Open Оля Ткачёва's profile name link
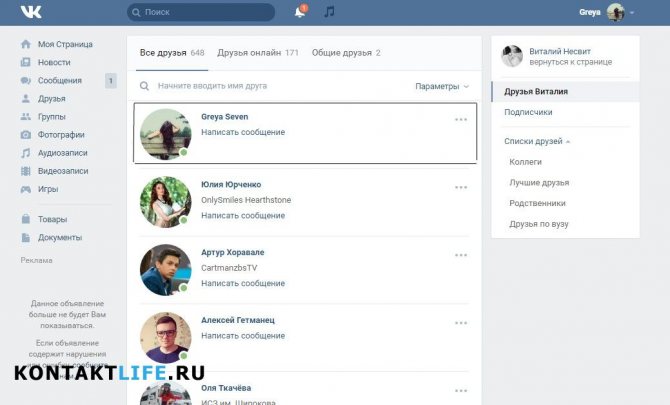The height and width of the screenshot is (405, 670). (x=226, y=388)
